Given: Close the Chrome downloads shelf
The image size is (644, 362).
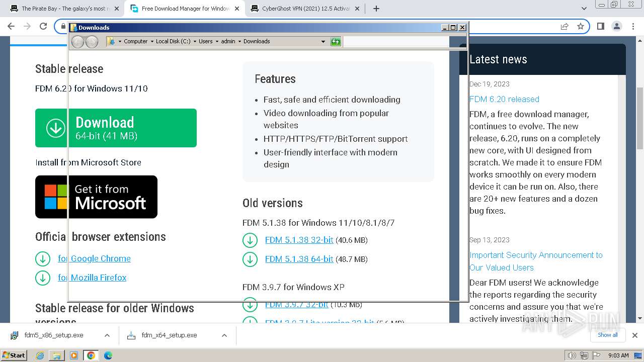Looking at the screenshot, I should [635, 335].
